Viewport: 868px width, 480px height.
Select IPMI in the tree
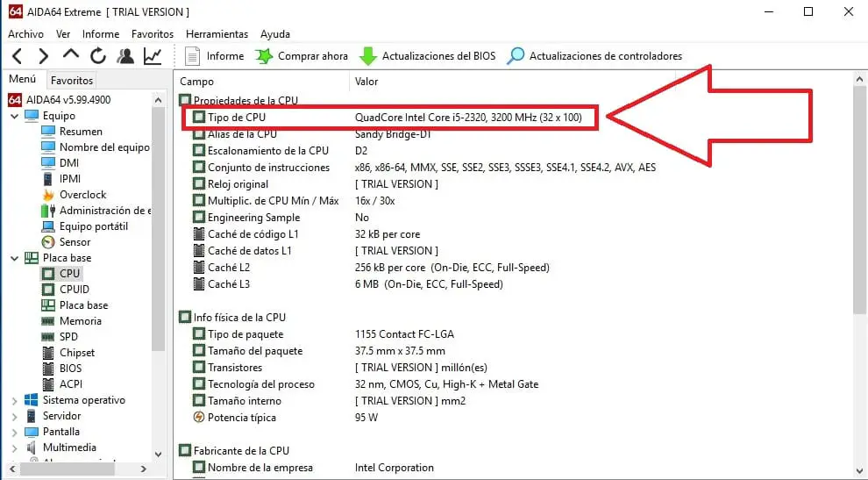pyautogui.click(x=61, y=179)
